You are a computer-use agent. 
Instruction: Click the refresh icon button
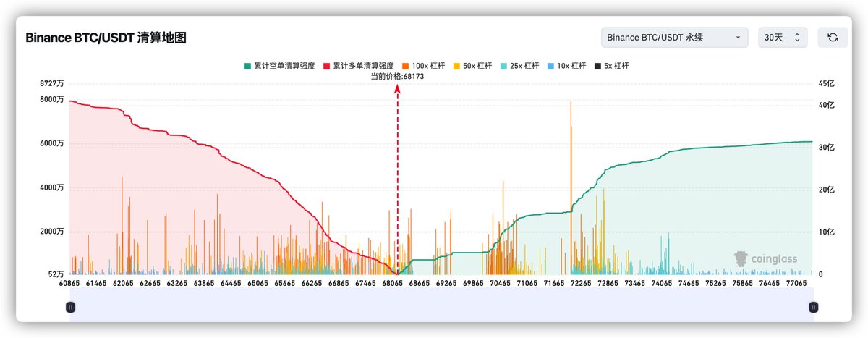click(x=833, y=38)
